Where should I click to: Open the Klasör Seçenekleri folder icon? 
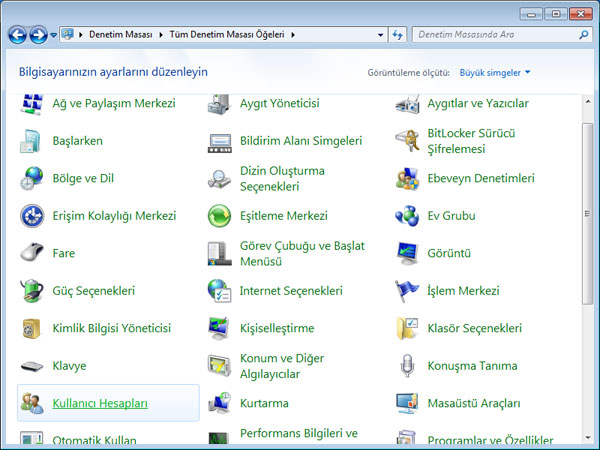[x=407, y=328]
